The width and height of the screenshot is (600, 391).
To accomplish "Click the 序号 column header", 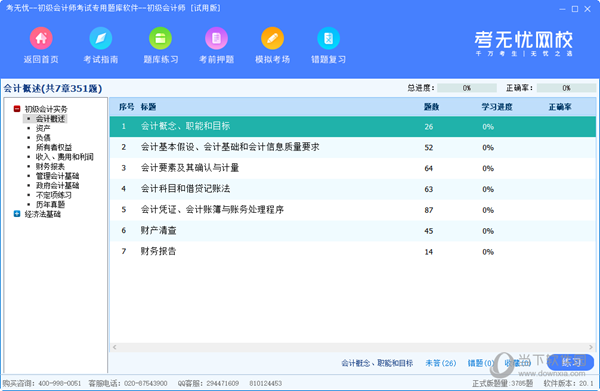I will coord(126,107).
